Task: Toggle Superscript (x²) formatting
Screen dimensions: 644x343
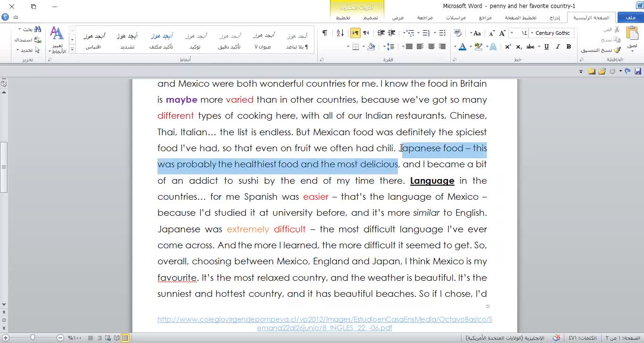Action: pyautogui.click(x=508, y=47)
